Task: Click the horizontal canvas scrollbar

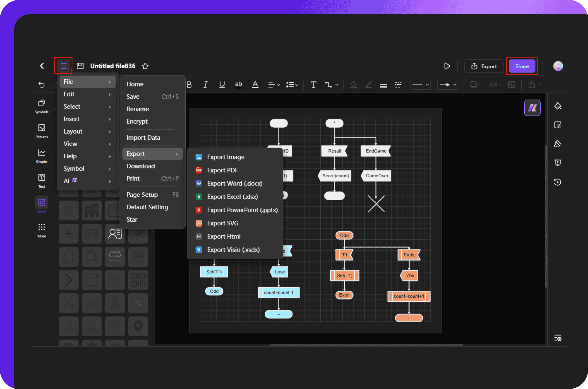Action: (x=366, y=345)
